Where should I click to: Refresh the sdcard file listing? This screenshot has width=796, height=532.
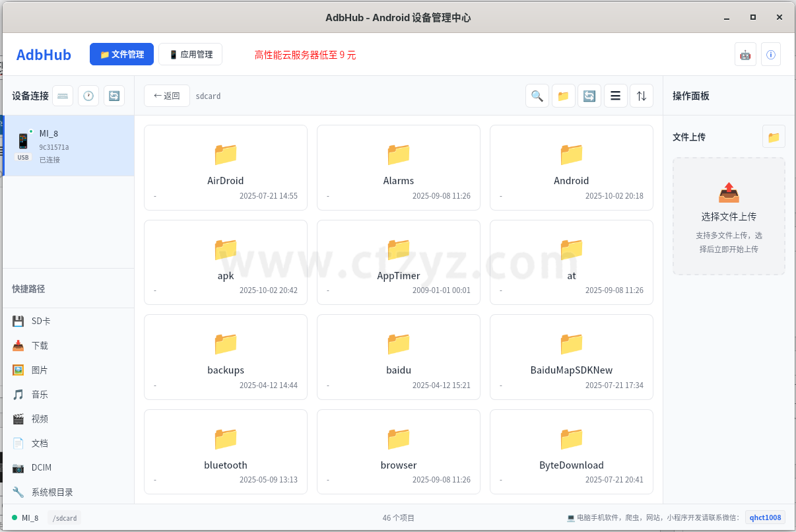coord(589,96)
